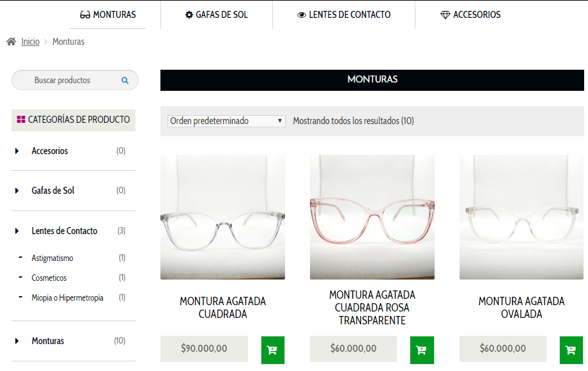Add Montura Agatada Cuadrada to cart
588x371 pixels.
coord(273,350)
